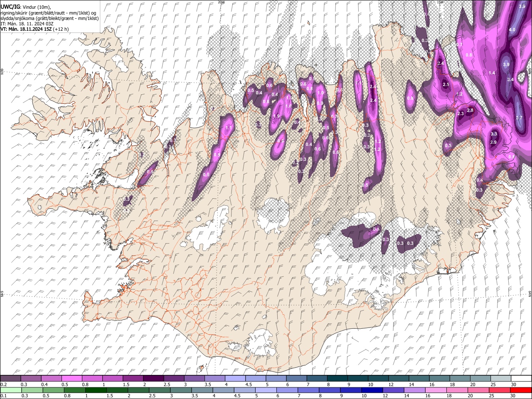Pick the light pink swatch between 16 and 18 in lower legend
This screenshot has height=399, width=532.
click(436, 390)
